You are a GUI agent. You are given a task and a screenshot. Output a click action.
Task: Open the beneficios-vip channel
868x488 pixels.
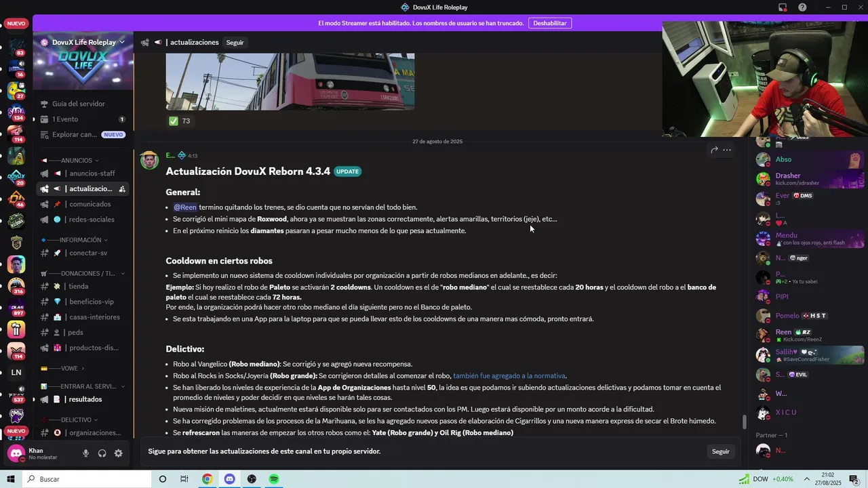coord(83,302)
